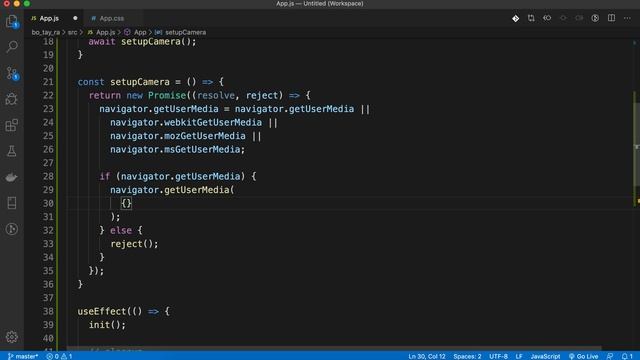This screenshot has height=360, width=640.
Task: Change indentation via Spaces: 2
Action: pyautogui.click(x=467, y=356)
